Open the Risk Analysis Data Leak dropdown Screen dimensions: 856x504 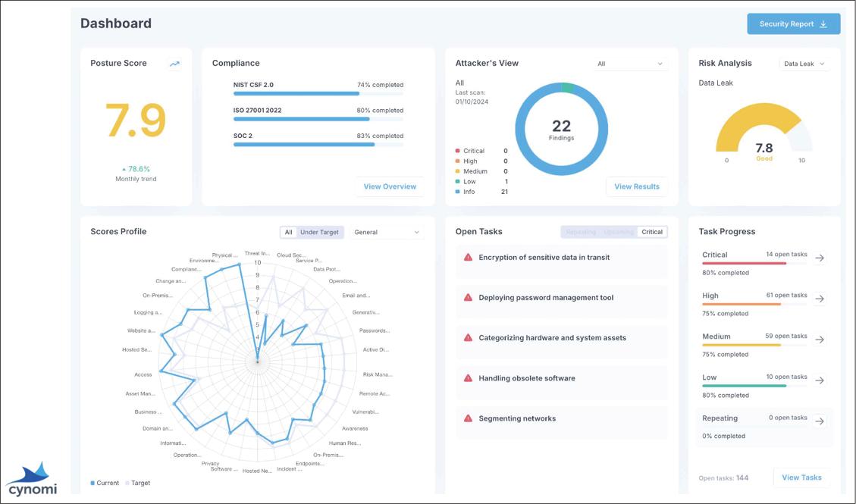point(804,64)
